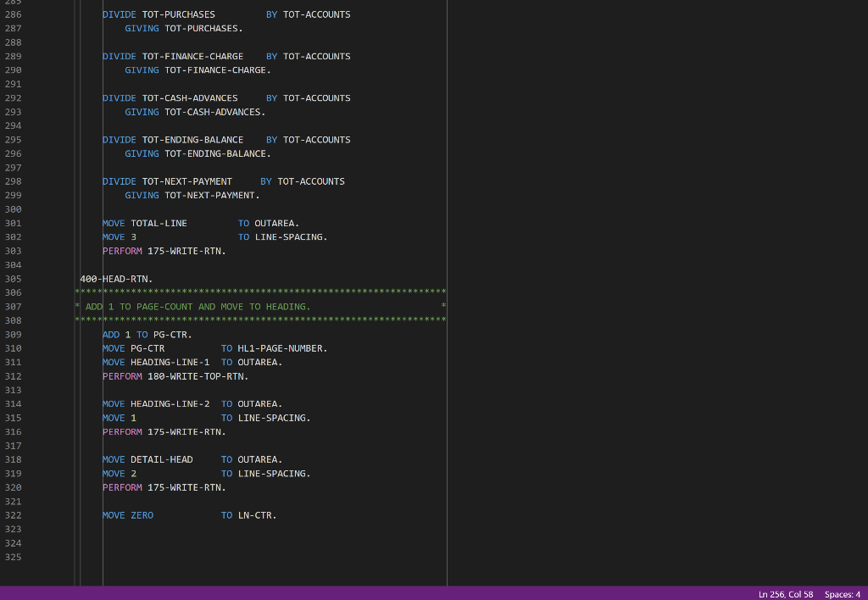Click the LN-CTR identifier on line 322

[253, 514]
